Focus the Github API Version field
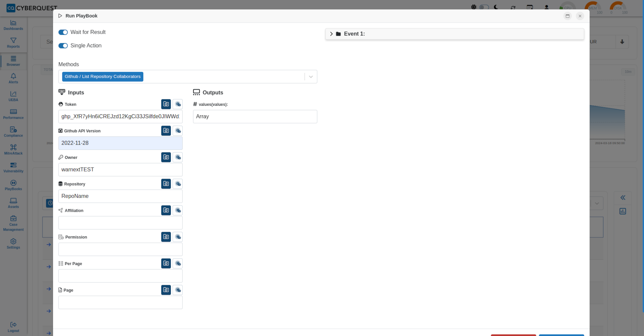Screen dimensions: 644x336 tap(120, 143)
